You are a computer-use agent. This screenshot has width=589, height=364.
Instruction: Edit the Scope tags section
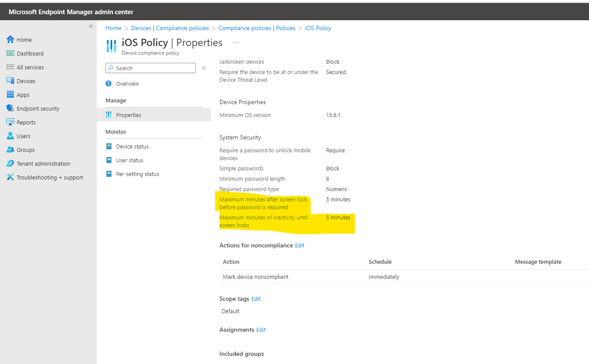point(256,299)
